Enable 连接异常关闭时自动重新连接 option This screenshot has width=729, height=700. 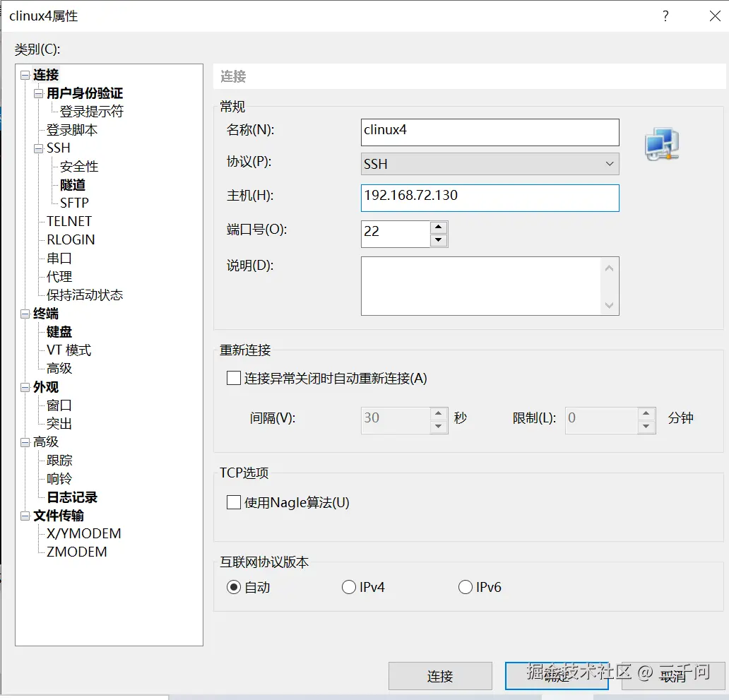click(233, 378)
